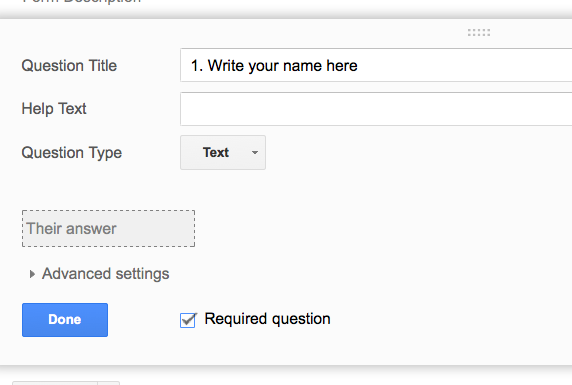
Task: Click the Required question label text
Action: click(267, 319)
